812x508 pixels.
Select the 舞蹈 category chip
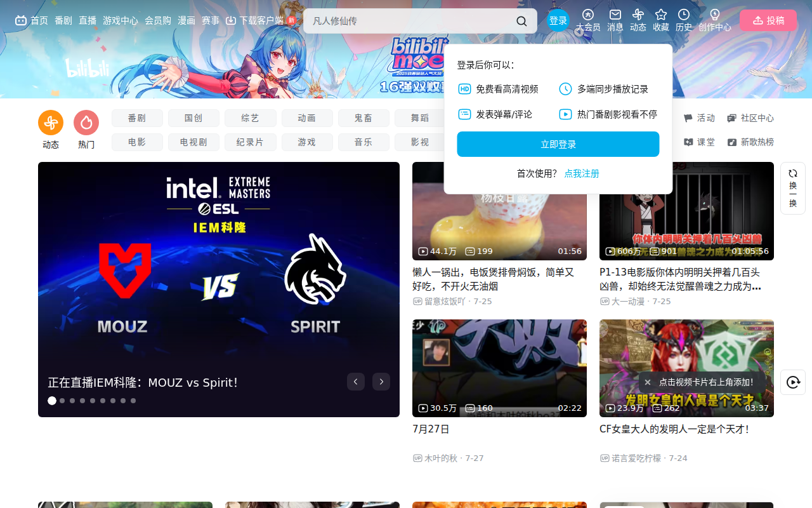click(x=420, y=118)
